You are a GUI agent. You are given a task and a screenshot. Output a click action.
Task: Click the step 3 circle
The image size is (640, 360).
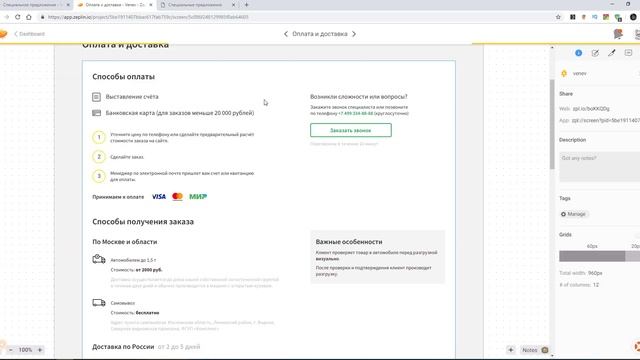tap(99, 176)
